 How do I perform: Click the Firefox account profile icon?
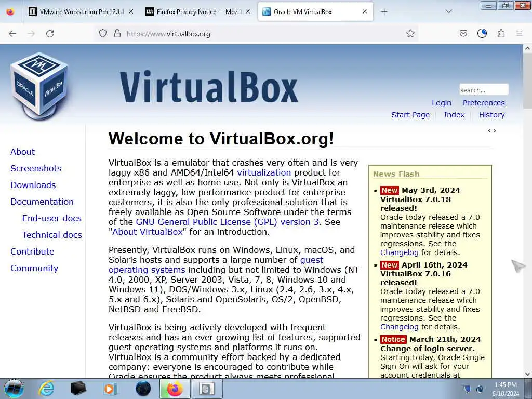pos(482,33)
